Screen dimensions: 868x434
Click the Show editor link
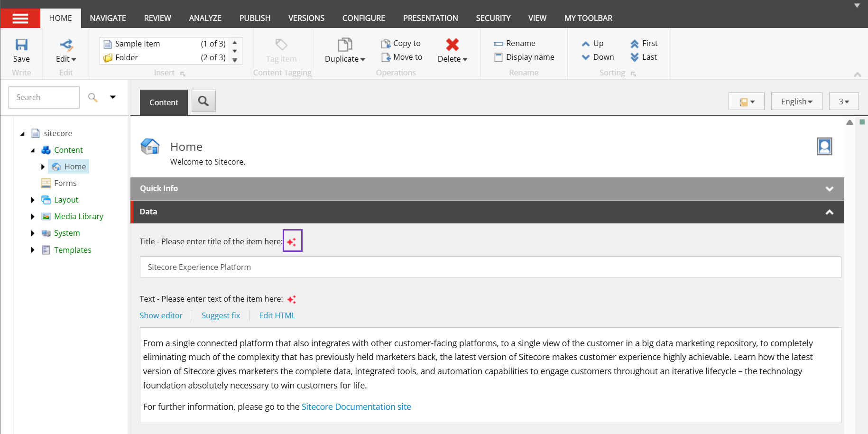161,315
